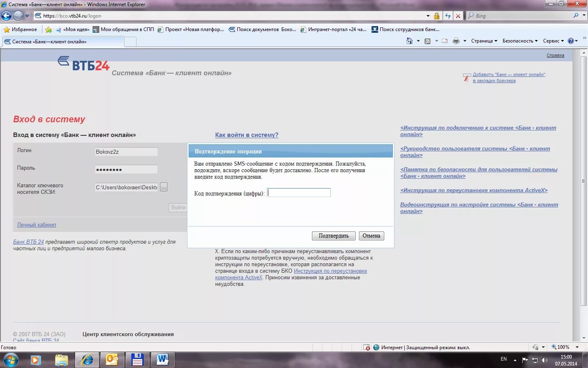This screenshot has height=368, width=588.
Task: Open Поиск сотрудников банк... bookmark
Action: [x=405, y=29]
